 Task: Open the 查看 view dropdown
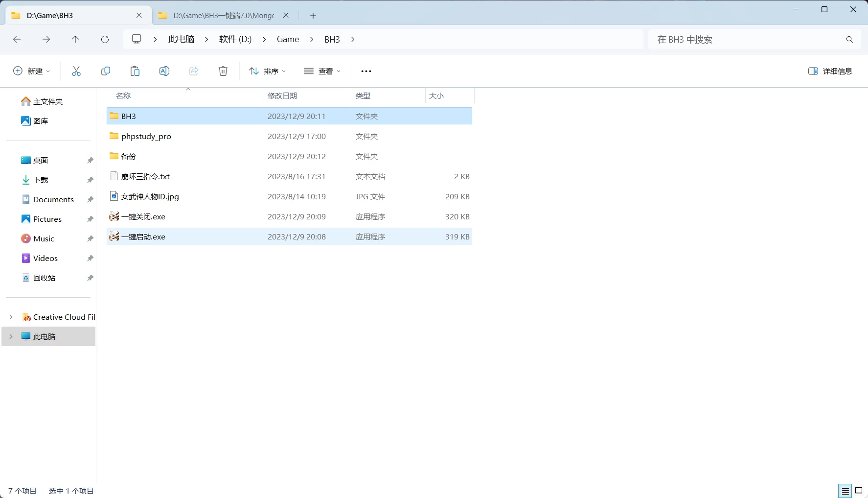tap(322, 71)
